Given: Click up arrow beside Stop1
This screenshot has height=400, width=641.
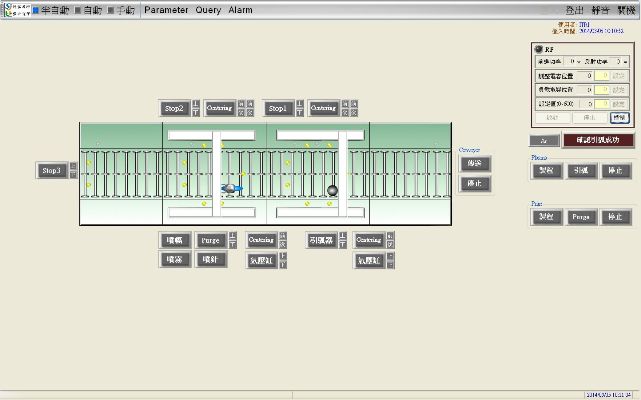Looking at the screenshot, I should (300, 103).
